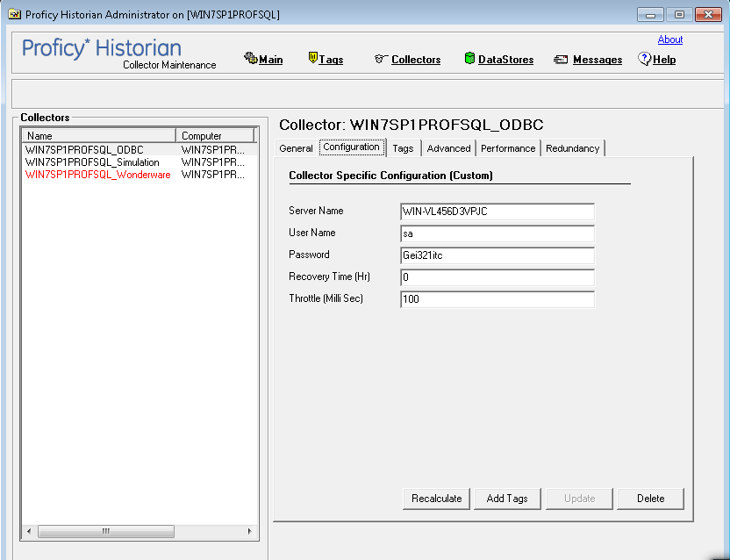Screen dimensions: 730x560
Task: Switch to the General tab
Action: pos(296,148)
